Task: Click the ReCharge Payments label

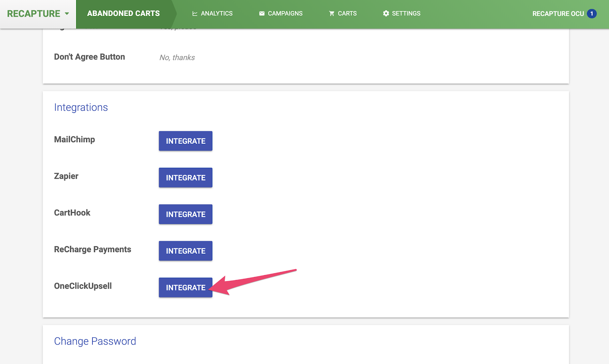Action: [x=92, y=250]
